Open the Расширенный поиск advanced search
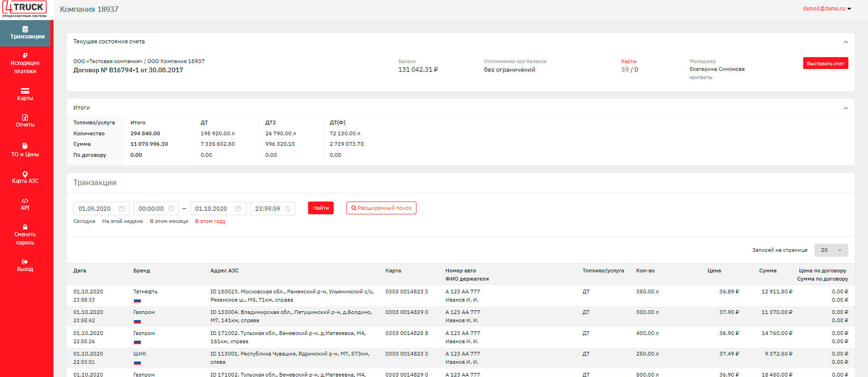This screenshot has width=868, height=377. click(x=381, y=208)
